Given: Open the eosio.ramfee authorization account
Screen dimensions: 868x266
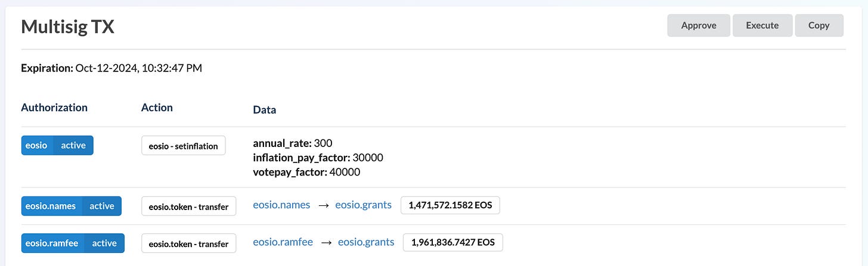Looking at the screenshot, I should [x=52, y=243].
